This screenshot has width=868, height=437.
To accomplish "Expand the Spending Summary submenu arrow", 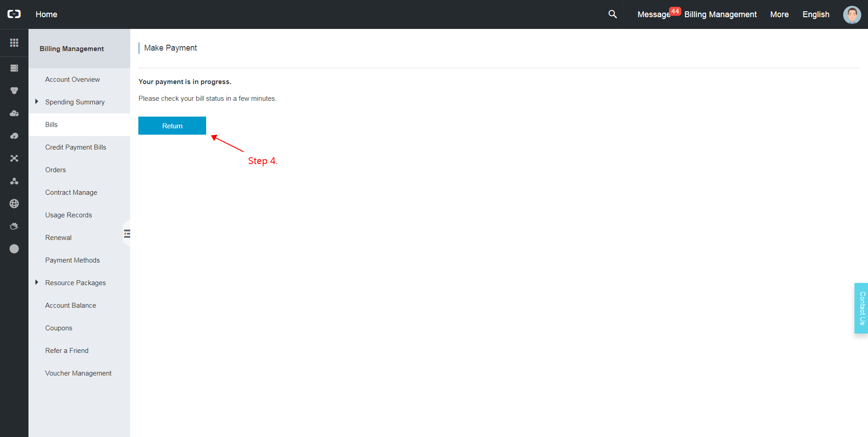I will pyautogui.click(x=37, y=102).
